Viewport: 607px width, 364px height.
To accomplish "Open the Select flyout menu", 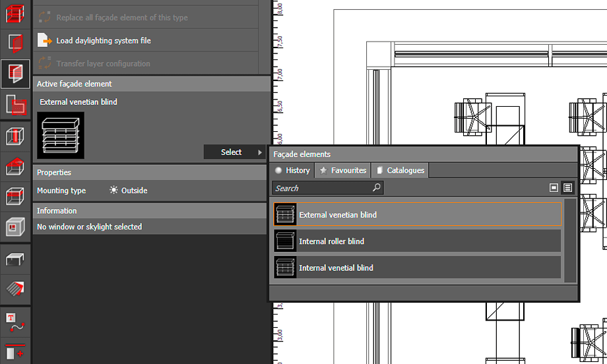I will click(235, 152).
